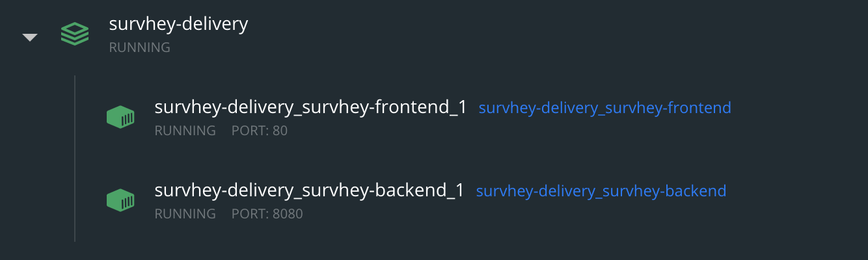Click the RUNNING status under survhey-delivery
This screenshot has width=868, height=260.
139,47
